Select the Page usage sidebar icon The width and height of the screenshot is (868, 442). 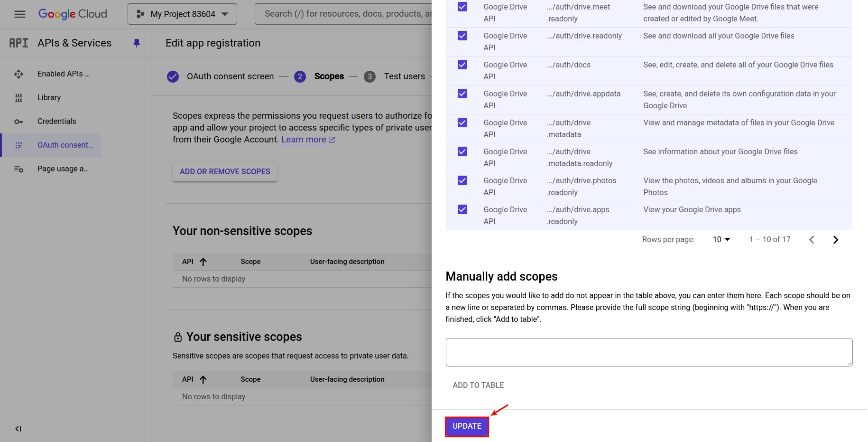[18, 169]
